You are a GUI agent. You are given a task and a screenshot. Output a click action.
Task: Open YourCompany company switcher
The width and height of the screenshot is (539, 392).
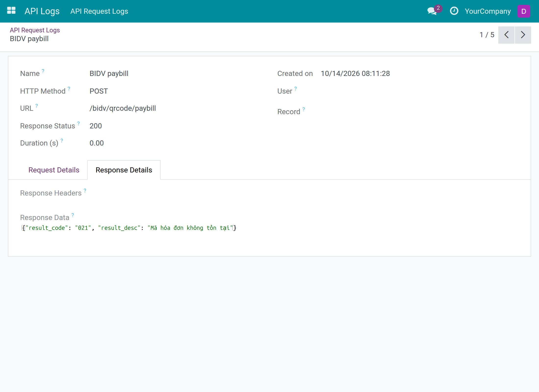point(488,11)
